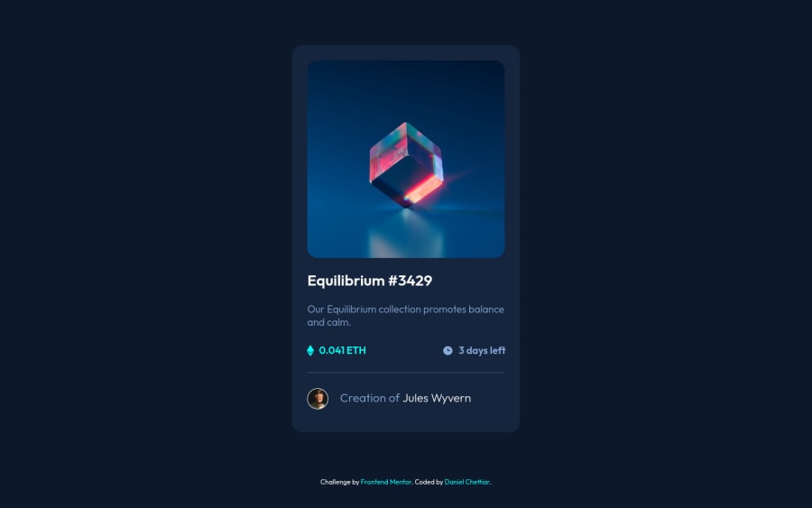The image size is (812, 508).
Task: Click the 0.041 ETH price text
Action: 342,351
